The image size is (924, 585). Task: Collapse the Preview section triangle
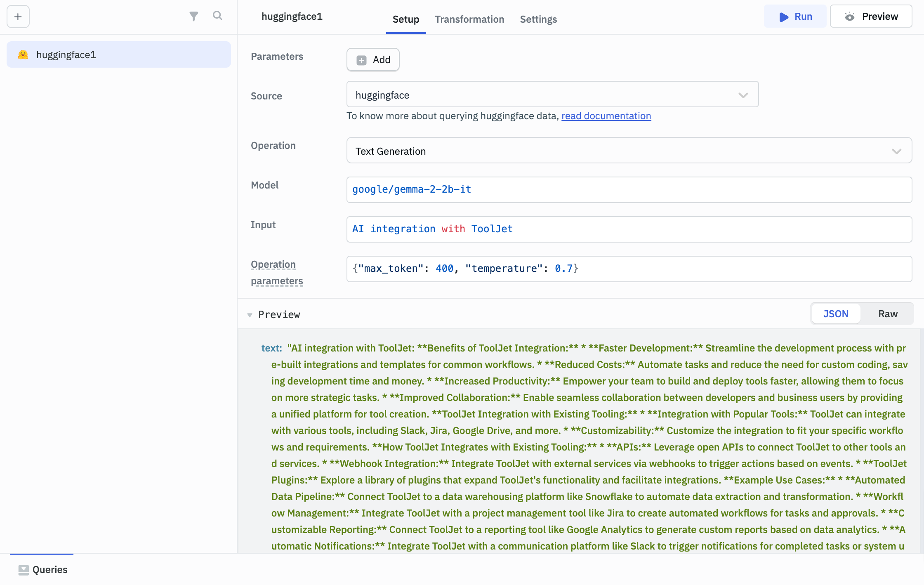click(250, 315)
